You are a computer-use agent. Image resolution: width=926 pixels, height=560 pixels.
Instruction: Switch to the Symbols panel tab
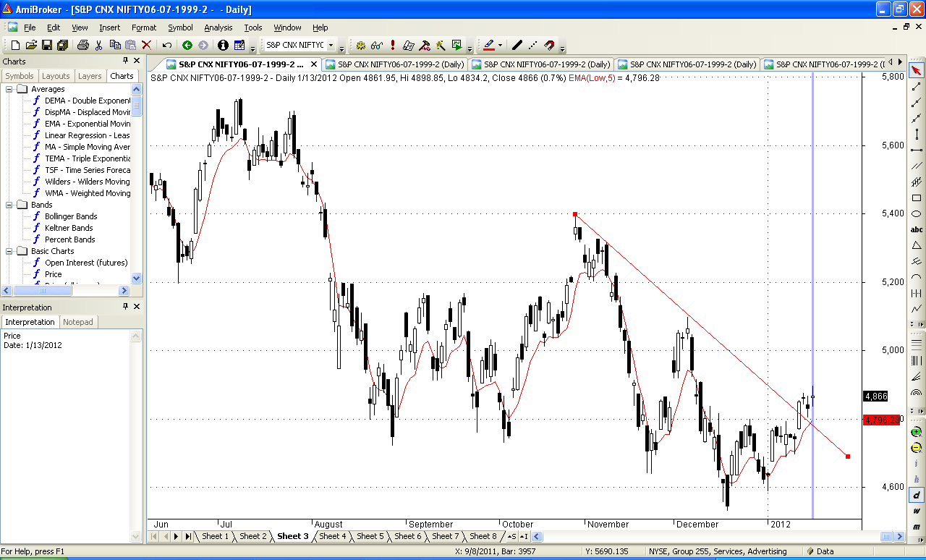[20, 76]
